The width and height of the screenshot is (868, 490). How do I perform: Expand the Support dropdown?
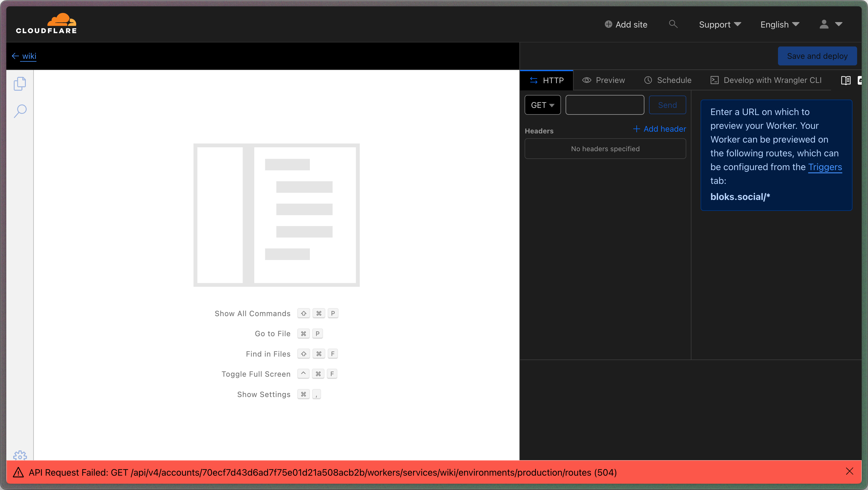pos(720,24)
